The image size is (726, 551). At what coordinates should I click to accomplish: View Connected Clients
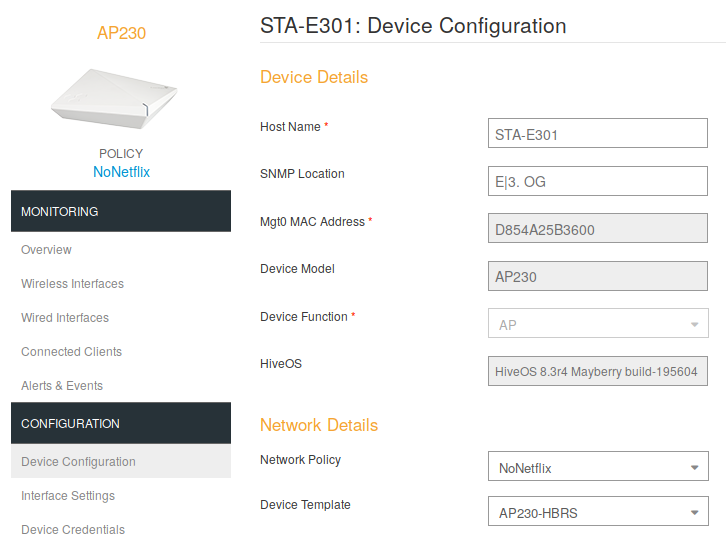pyautogui.click(x=71, y=352)
